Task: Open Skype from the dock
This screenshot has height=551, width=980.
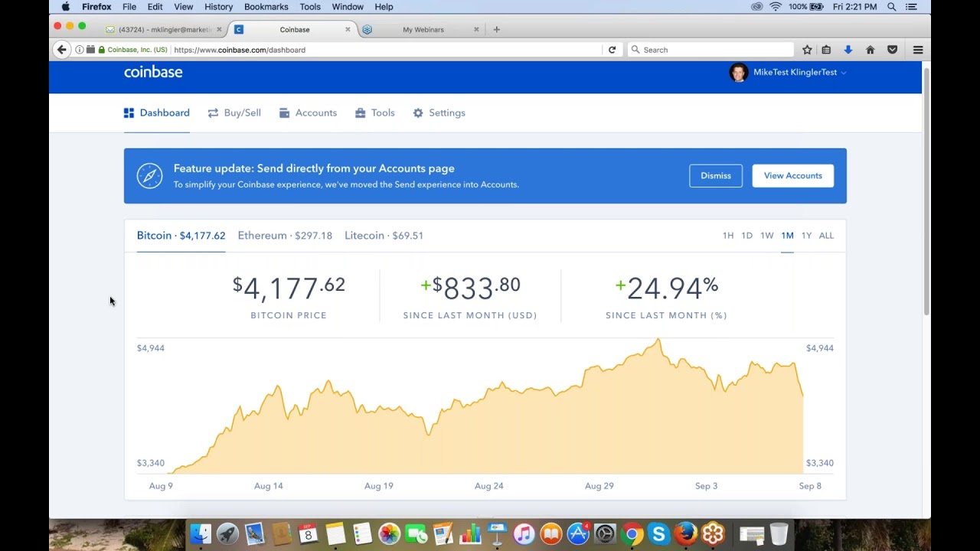Action: pos(658,533)
